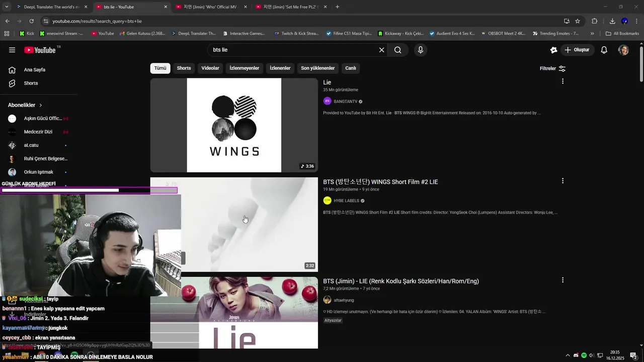This screenshot has width=644, height=362.
Task: Clear the search box with X
Action: (381, 50)
